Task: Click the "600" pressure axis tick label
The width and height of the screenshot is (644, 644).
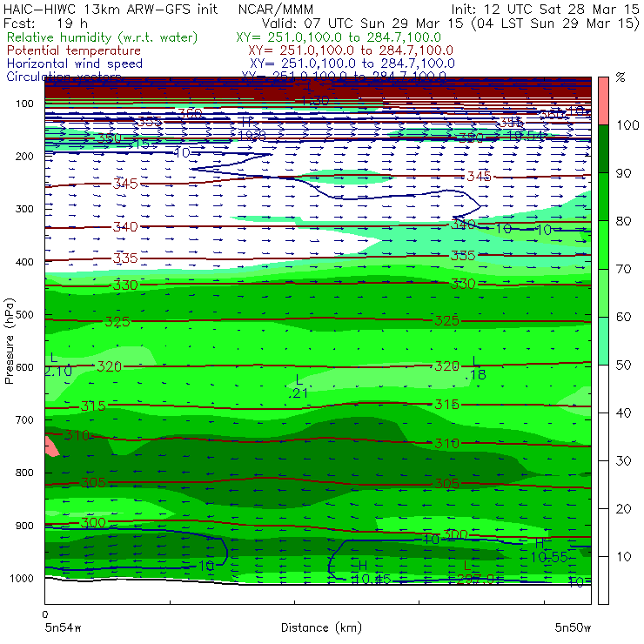Action: (24, 366)
